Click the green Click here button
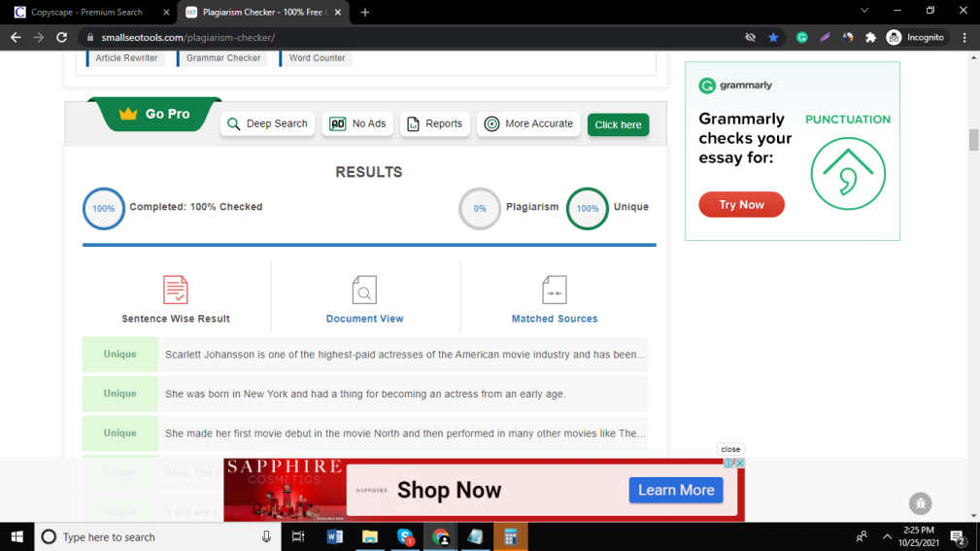 click(x=618, y=124)
